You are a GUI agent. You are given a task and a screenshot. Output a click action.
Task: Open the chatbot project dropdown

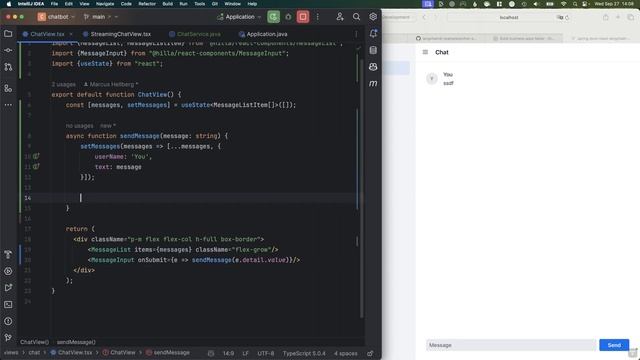tap(57, 17)
